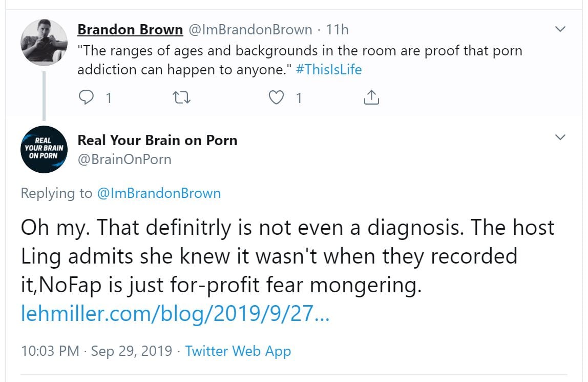Click the main reply tweet text
Image resolution: width=588 pixels, height=382 pixels.
[287, 256]
